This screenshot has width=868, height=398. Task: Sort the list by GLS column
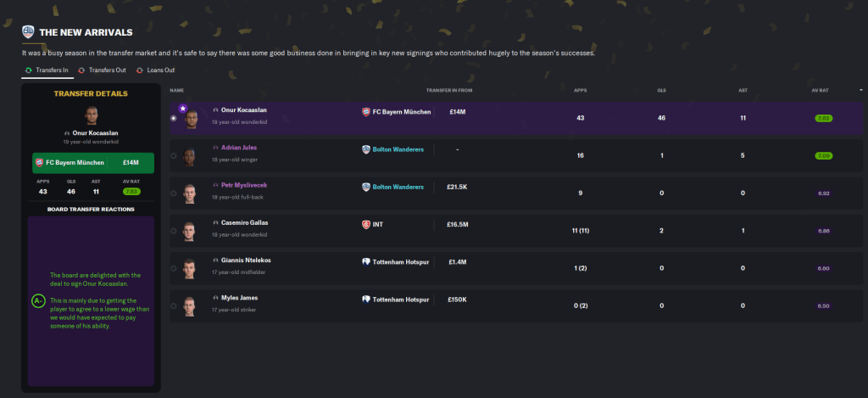pos(661,90)
